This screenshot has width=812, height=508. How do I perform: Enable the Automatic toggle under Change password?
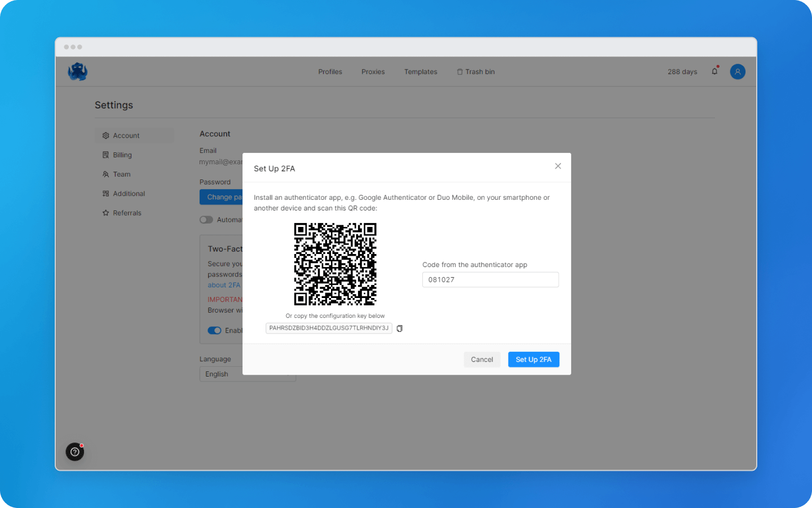tap(206, 220)
